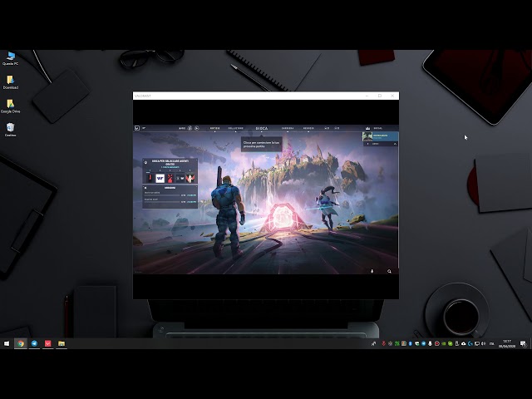Open the Cestino recycle bin
Image resolution: width=532 pixels, height=399 pixels.
pos(10,128)
